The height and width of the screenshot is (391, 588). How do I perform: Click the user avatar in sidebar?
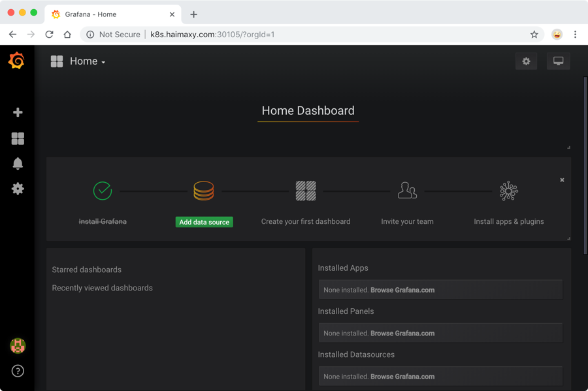tap(18, 346)
